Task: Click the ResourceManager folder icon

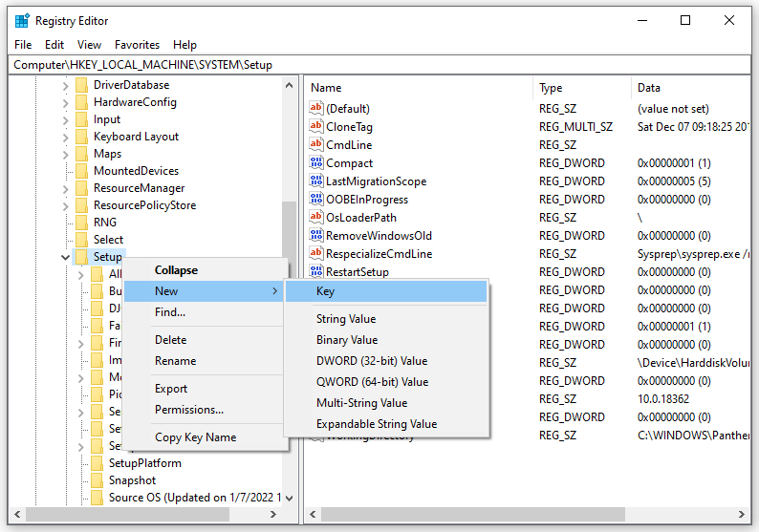Action: pyautogui.click(x=82, y=188)
